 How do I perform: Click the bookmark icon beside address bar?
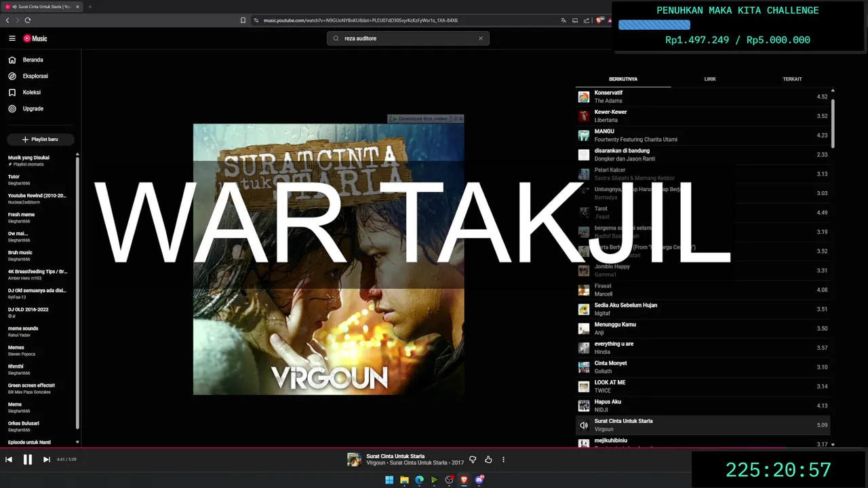(x=243, y=20)
